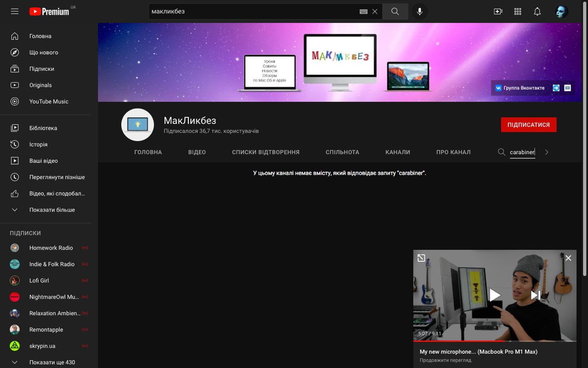Open Homework Radio subscription
Image resolution: width=588 pixels, height=368 pixels.
[x=46, y=247]
